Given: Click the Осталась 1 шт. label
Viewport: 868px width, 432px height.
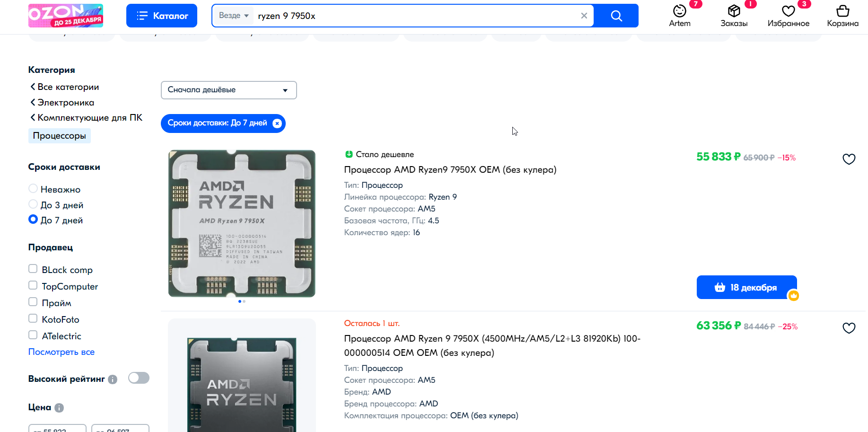Looking at the screenshot, I should coord(372,323).
